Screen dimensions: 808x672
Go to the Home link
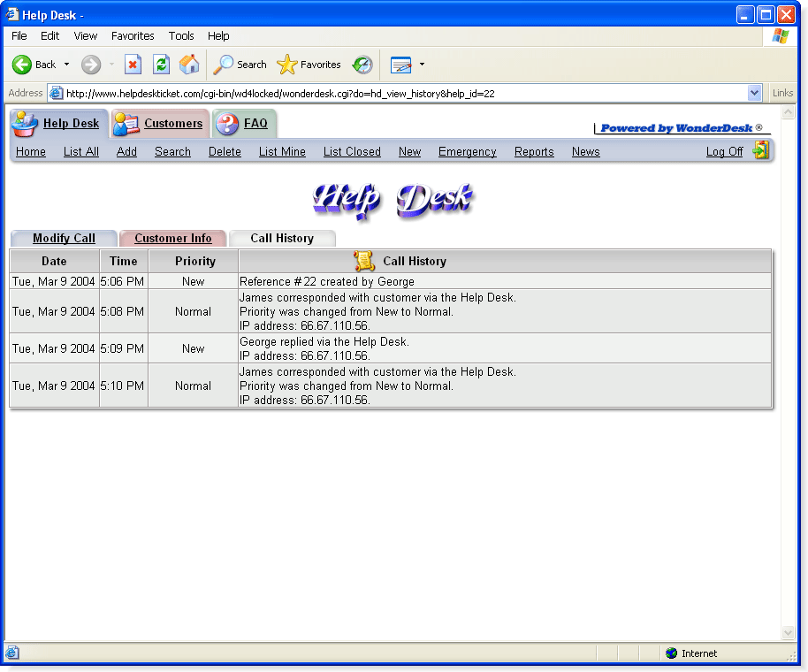(31, 151)
